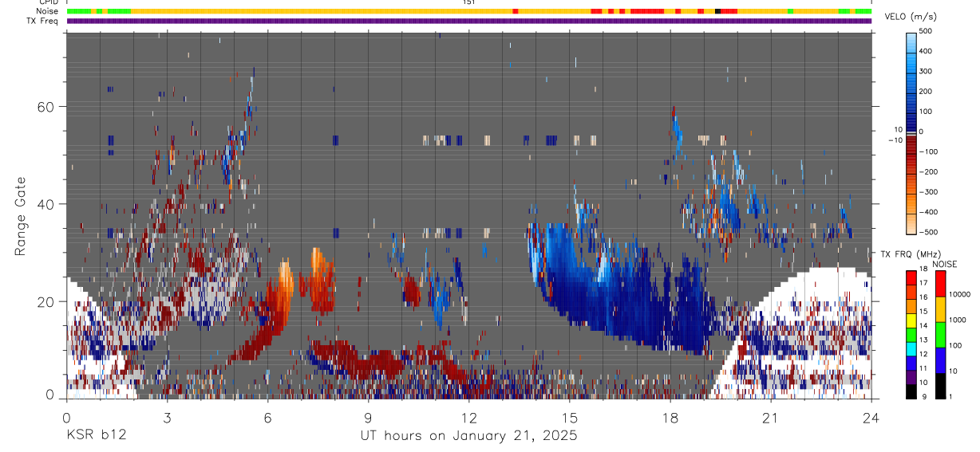
Task: Select the x-axis tick label 21
Action: [x=770, y=418]
